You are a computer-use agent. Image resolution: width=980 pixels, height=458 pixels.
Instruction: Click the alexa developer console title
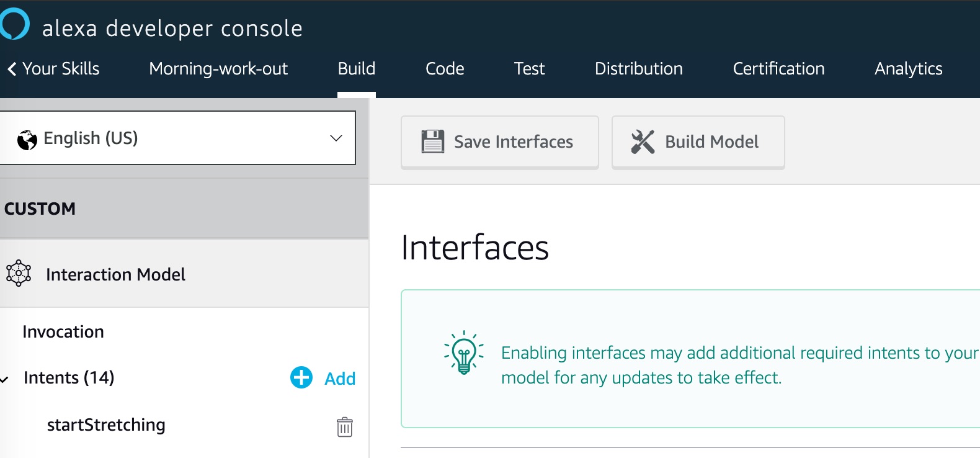tap(172, 29)
